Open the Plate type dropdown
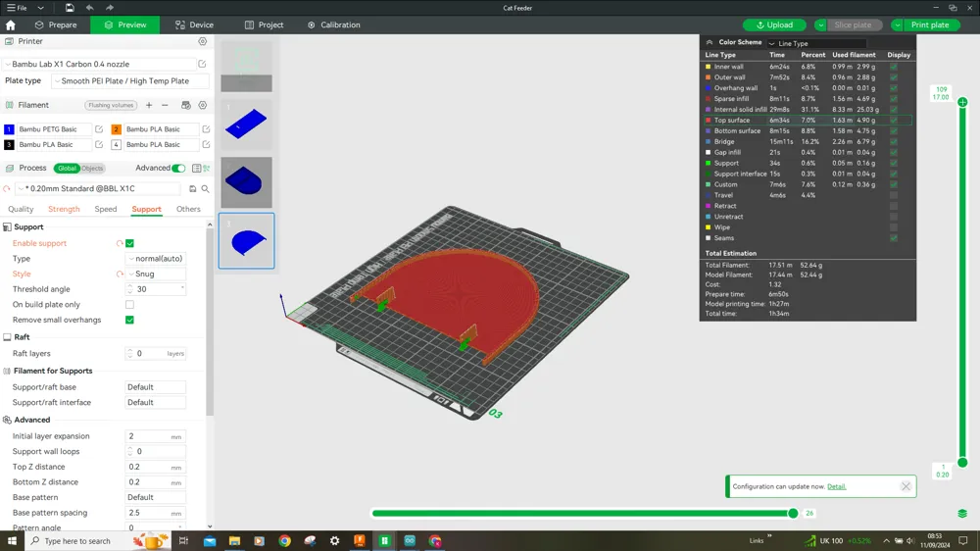Image resolution: width=980 pixels, height=551 pixels. [x=130, y=80]
